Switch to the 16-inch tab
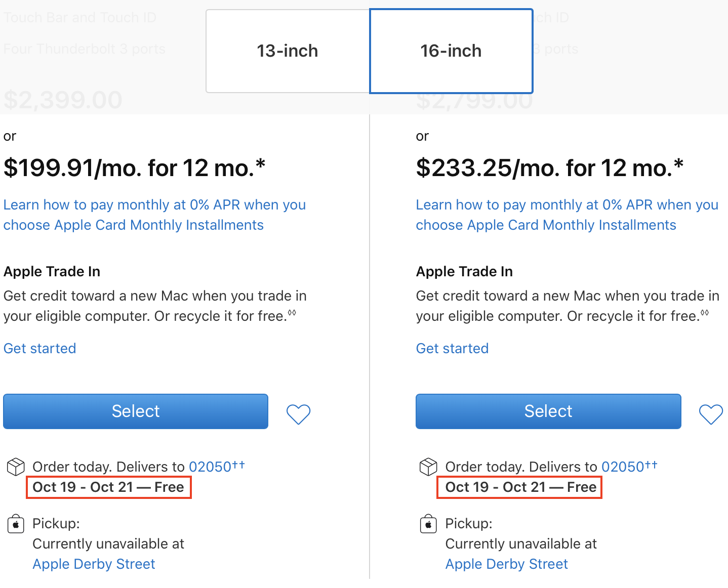This screenshot has height=588, width=728. (x=451, y=51)
